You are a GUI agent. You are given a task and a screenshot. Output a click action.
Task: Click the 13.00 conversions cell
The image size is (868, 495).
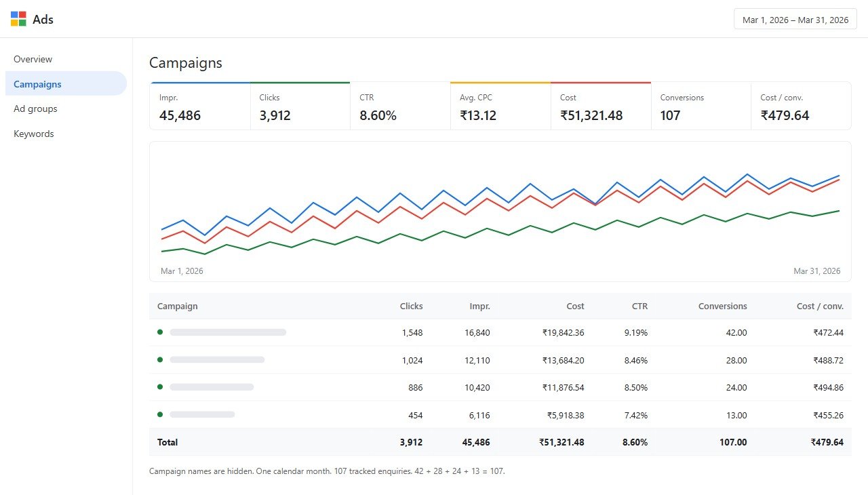(736, 414)
